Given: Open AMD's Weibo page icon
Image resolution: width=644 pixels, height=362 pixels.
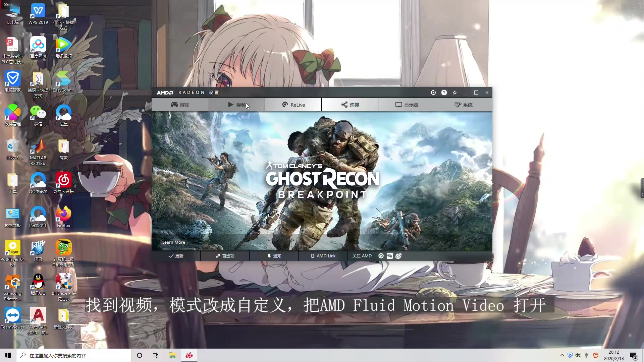Looking at the screenshot, I should pos(398,256).
